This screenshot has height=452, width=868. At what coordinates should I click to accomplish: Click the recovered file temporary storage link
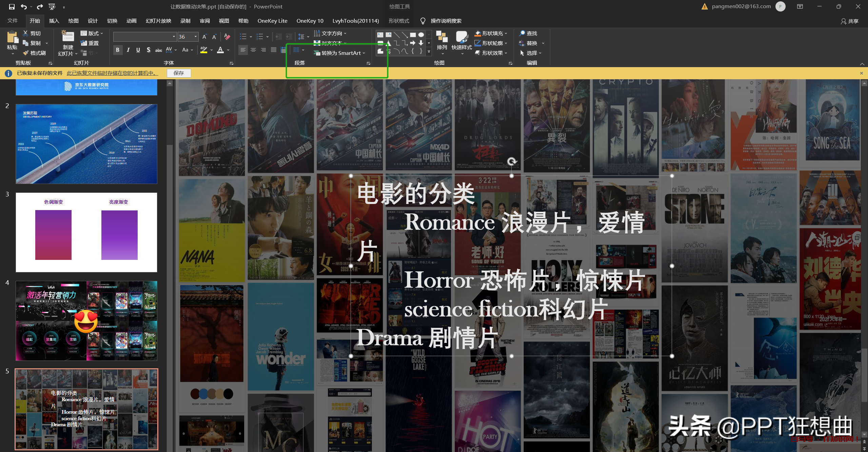click(112, 73)
